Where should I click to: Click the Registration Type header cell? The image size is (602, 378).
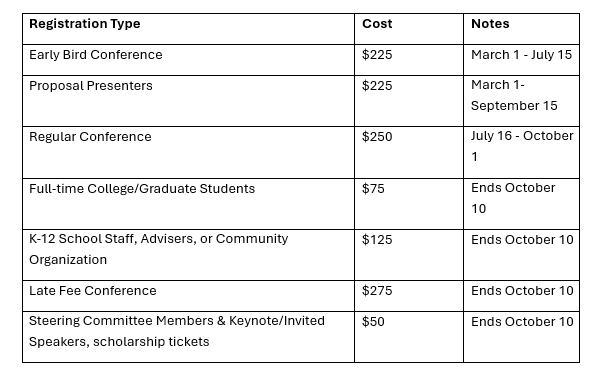tap(188, 29)
